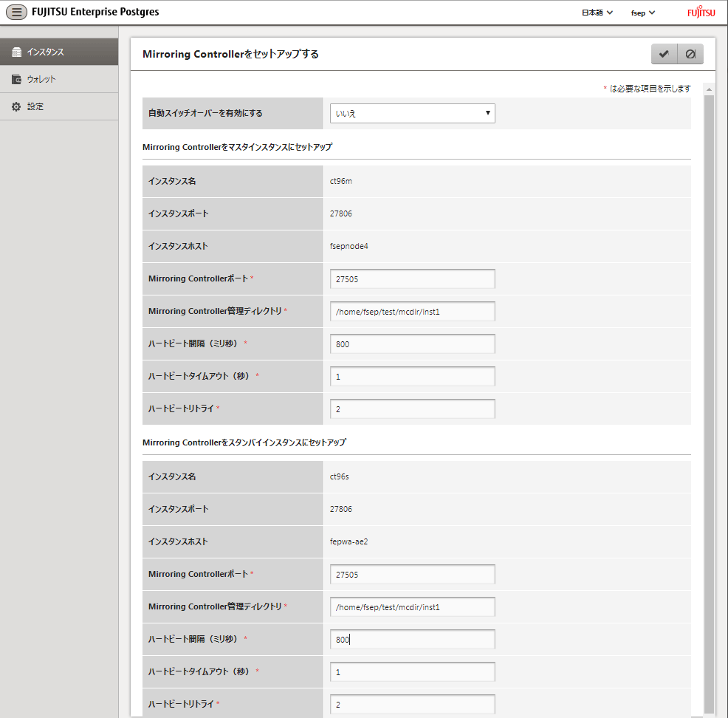Viewport: 728px width, 718px height.
Task: Click standby instance port value 27806
Action: pos(341,509)
